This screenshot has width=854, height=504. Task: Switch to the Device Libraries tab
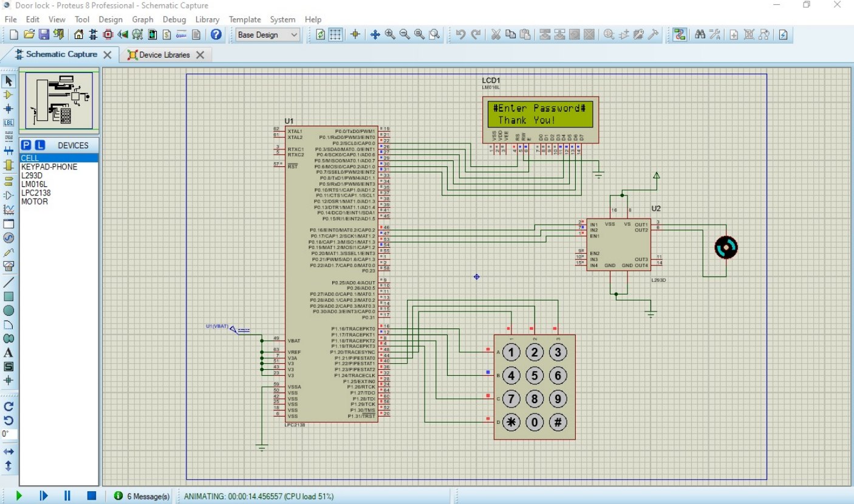point(164,55)
